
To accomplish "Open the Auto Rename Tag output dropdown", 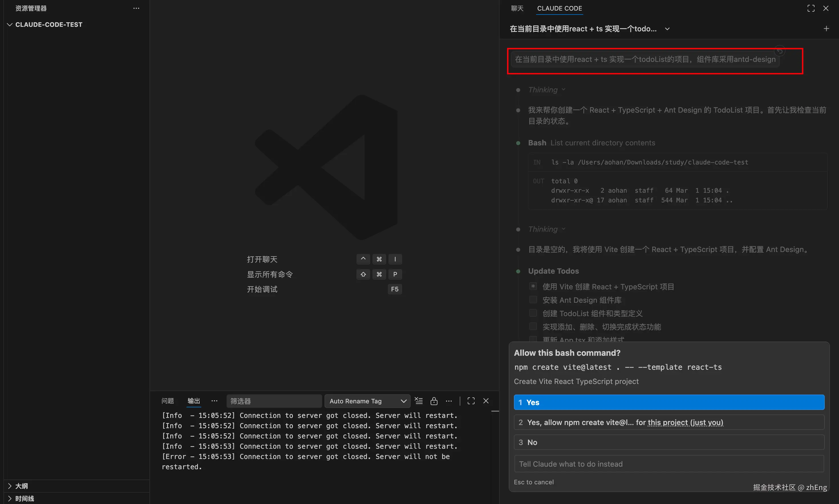I will click(368, 401).
